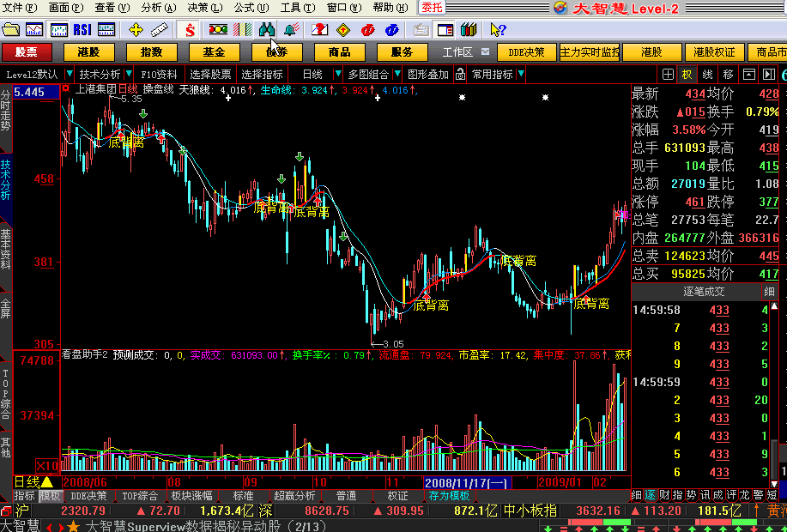This screenshot has width=787, height=532.
Task: Click the 5.445 price box at chart top-left
Action: pyautogui.click(x=35, y=92)
